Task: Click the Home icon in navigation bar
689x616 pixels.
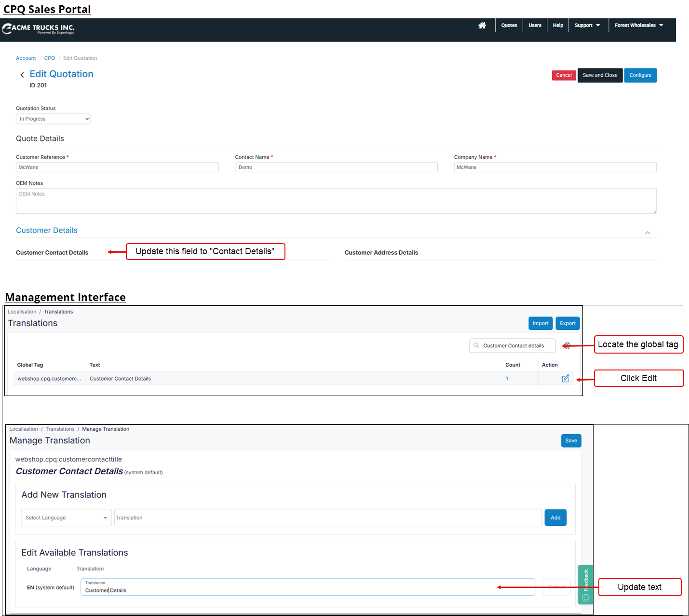Action: 482,26
